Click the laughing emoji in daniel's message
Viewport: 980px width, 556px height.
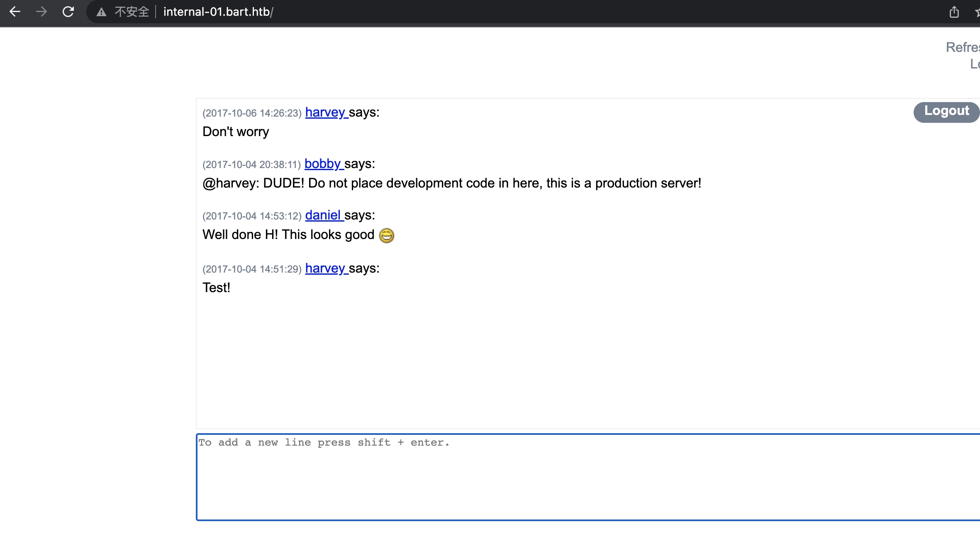click(x=386, y=235)
